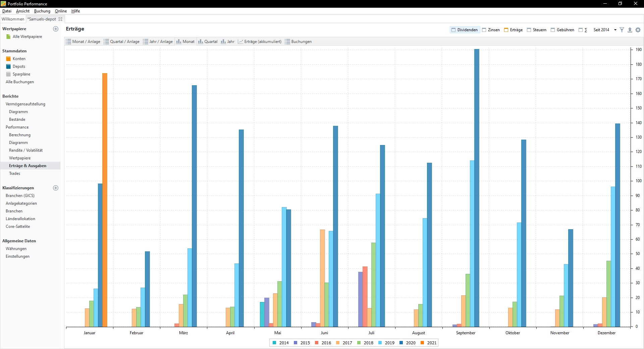Open the Ansicht menu
Screen dimensions: 644x349
click(x=23, y=11)
